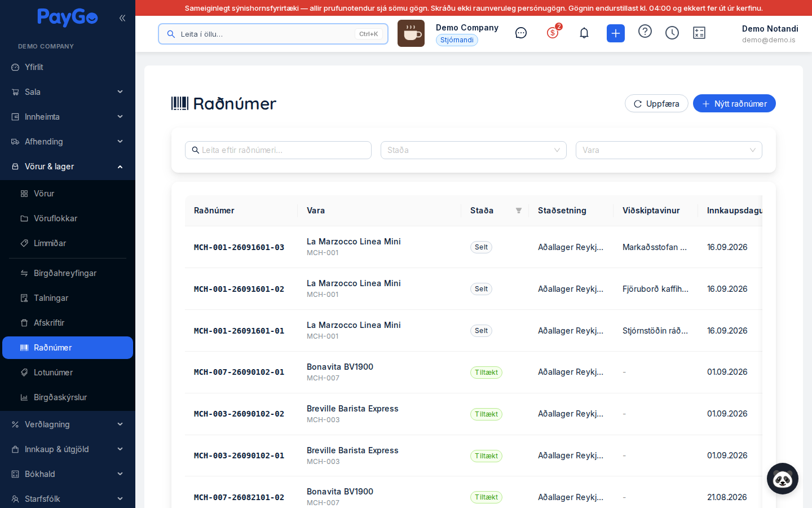812x508 pixels.
Task: Collapse the sidebar with double-chevron icon
Action: tap(122, 18)
